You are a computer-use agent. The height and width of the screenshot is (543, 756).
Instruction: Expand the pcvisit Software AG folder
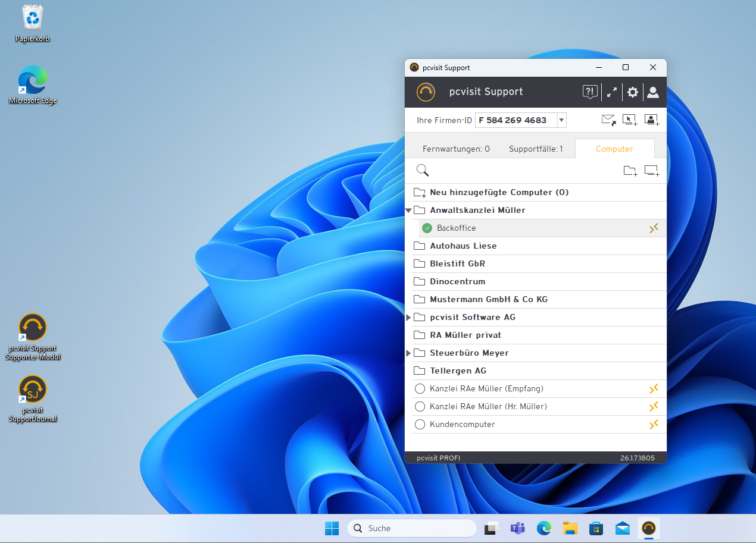408,318
